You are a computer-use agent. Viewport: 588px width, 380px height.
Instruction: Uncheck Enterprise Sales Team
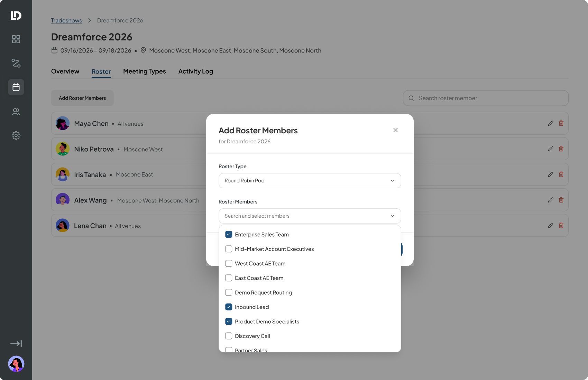(229, 234)
